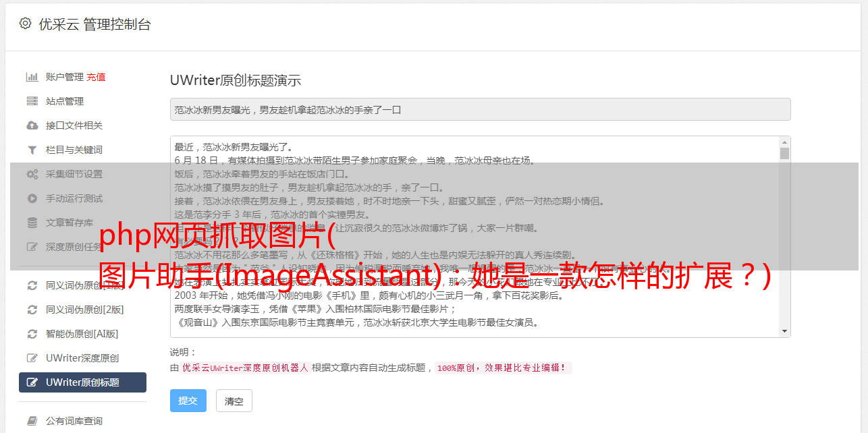Click the UWriter原创标题演示 heading

coord(236,80)
